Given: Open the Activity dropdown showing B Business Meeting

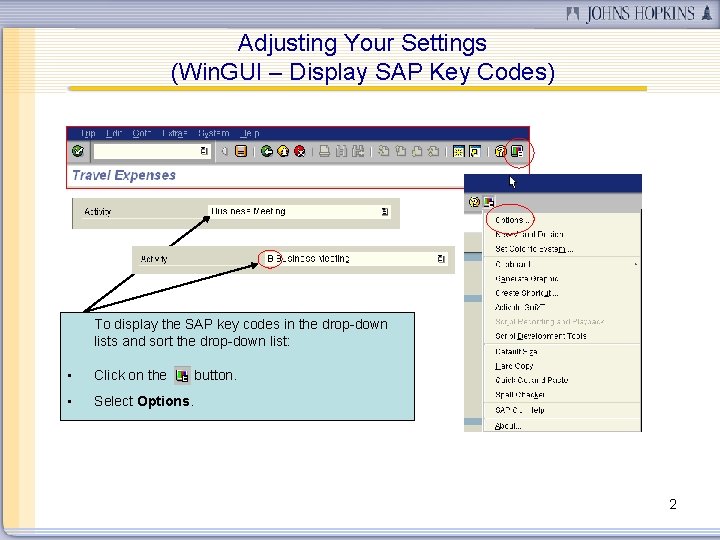Looking at the screenshot, I should (x=441, y=259).
